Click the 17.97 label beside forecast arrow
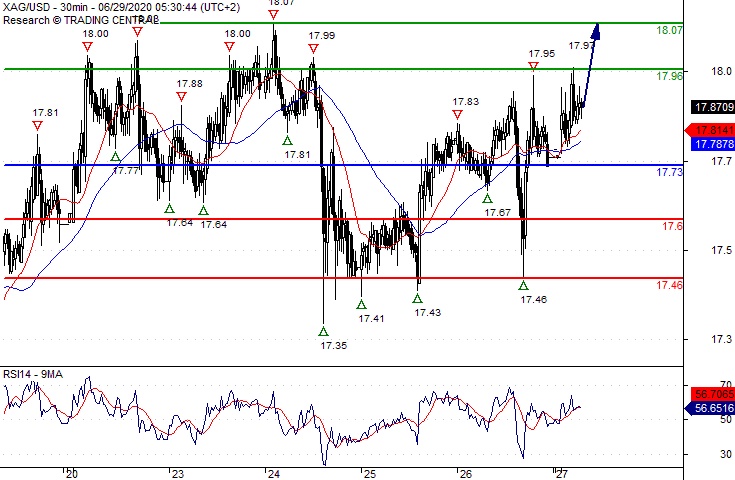735x480 pixels. click(581, 45)
